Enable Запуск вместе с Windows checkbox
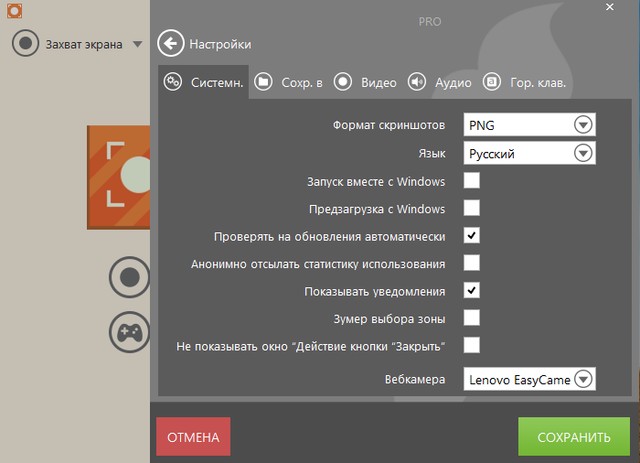640x463 pixels. pyautogui.click(x=472, y=181)
